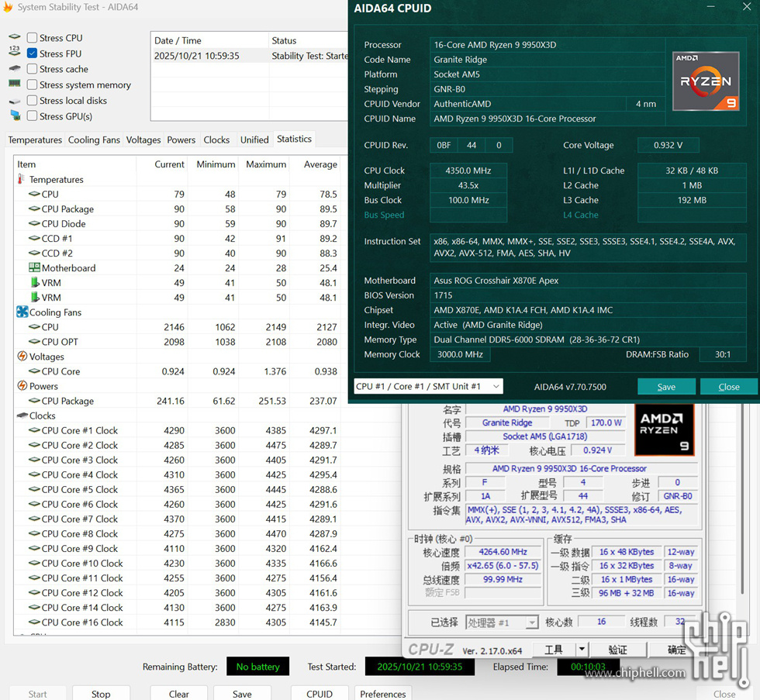Enable the Stress CPU checkbox
Image resolution: width=760 pixels, height=700 pixels.
(x=32, y=38)
